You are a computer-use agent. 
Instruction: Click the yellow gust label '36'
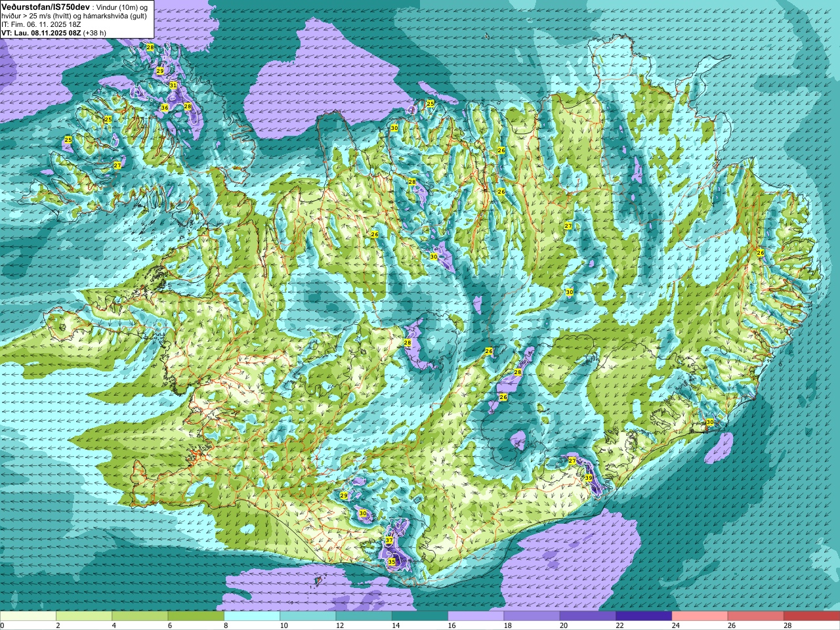tap(165, 108)
